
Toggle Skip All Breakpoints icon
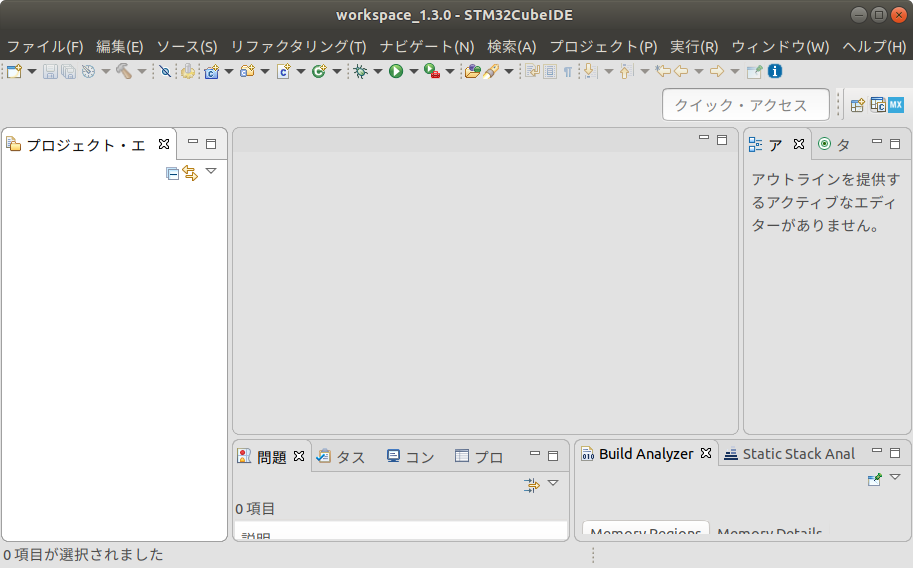(x=165, y=72)
